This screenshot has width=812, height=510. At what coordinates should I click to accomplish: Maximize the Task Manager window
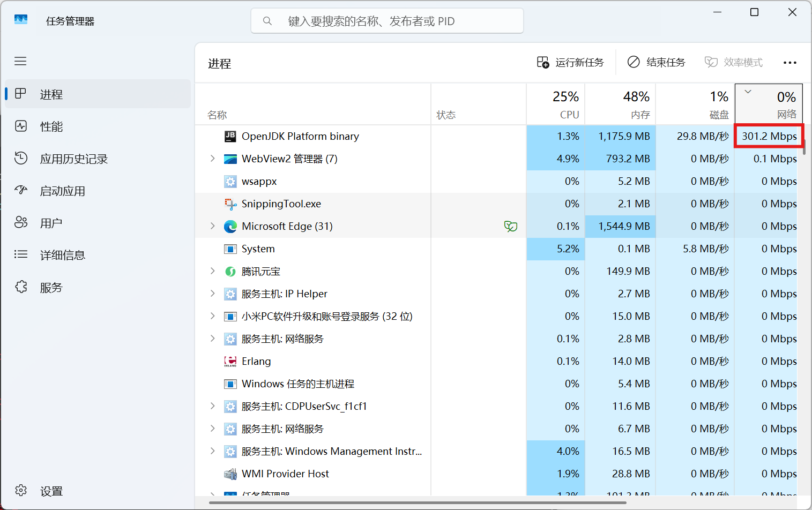[x=754, y=12]
